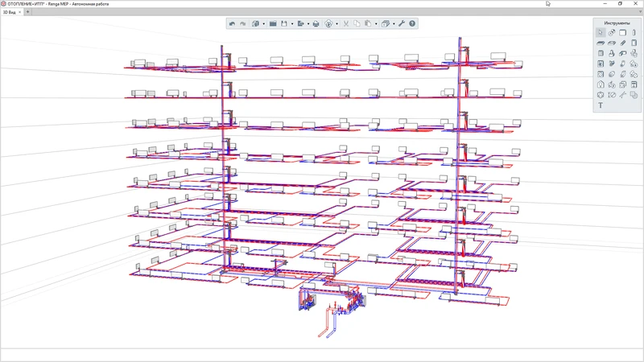Restore down the Renga window
Image resolution: width=644 pixels, height=362 pixels.
pos(620,4)
